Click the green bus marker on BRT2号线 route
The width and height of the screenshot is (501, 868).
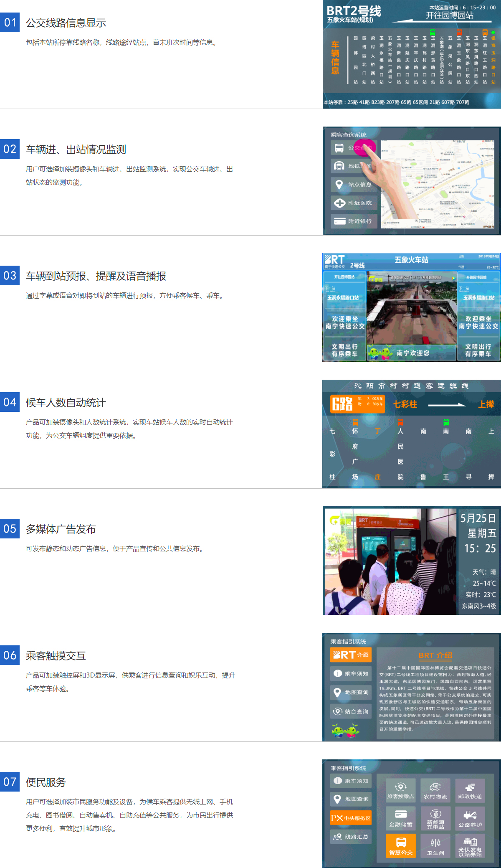click(433, 32)
